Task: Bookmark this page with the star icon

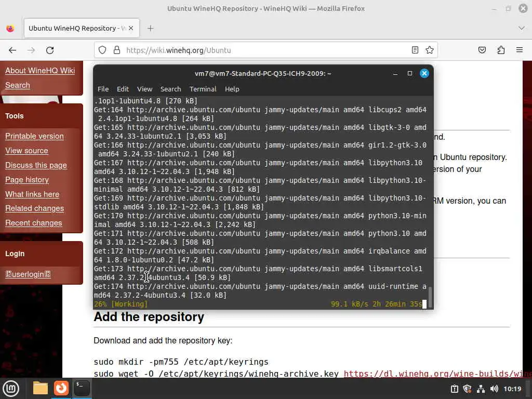Action: (430, 50)
